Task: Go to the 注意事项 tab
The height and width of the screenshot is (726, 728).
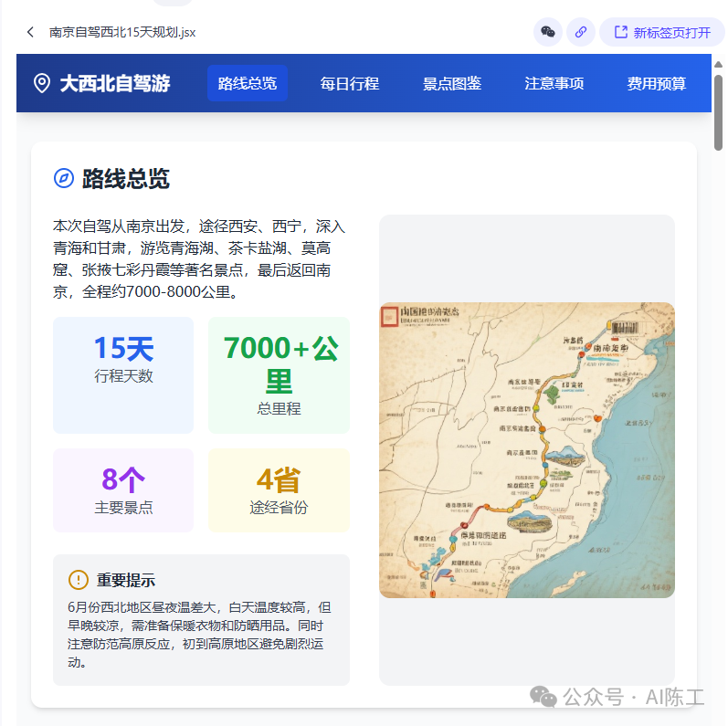Action: 554,84
